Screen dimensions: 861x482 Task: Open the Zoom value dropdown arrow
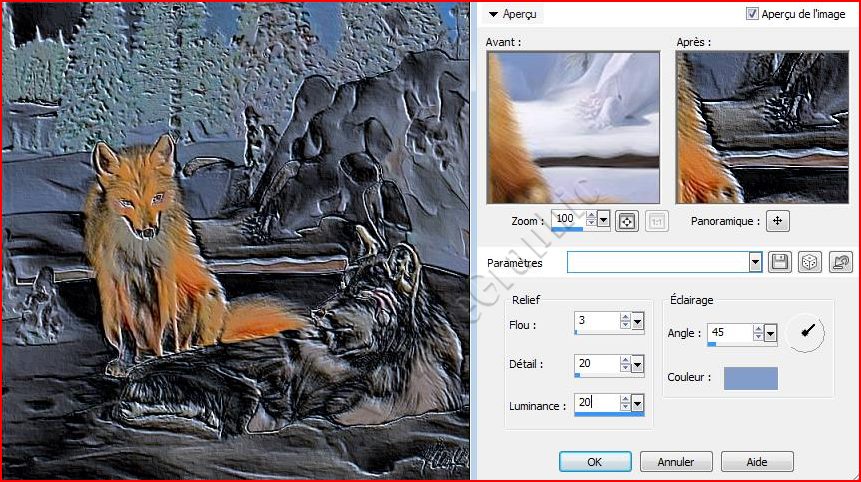(603, 219)
